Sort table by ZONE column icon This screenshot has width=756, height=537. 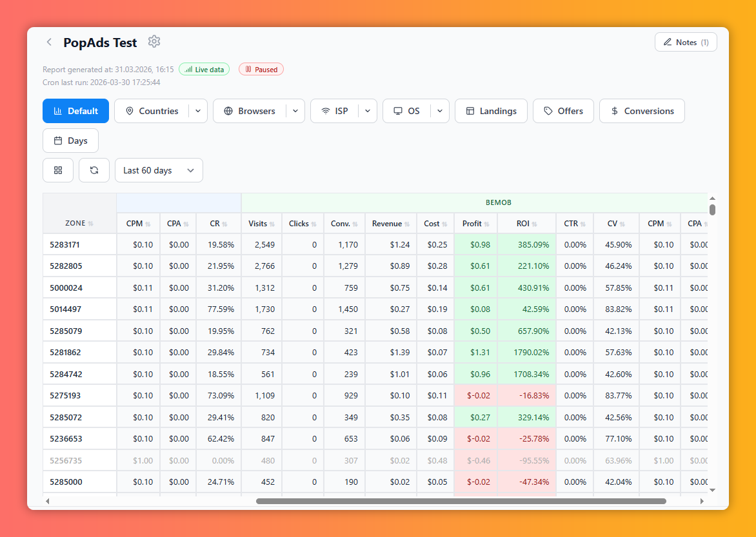pos(91,224)
